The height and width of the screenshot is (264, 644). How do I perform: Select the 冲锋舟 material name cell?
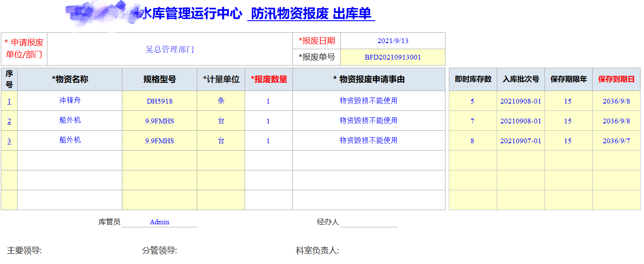69,101
